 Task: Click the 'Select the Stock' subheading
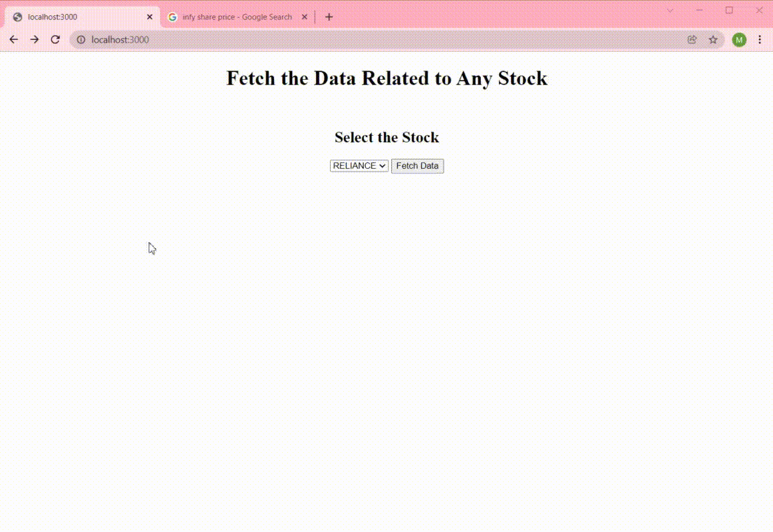pyautogui.click(x=386, y=138)
